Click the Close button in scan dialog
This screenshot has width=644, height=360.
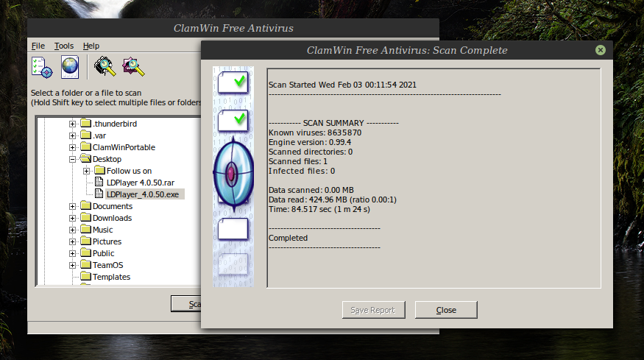[446, 310]
